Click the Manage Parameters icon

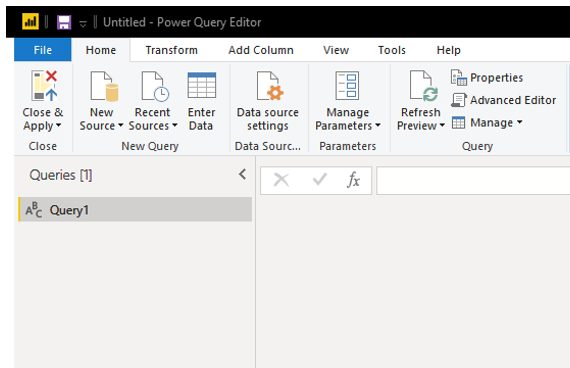click(347, 85)
